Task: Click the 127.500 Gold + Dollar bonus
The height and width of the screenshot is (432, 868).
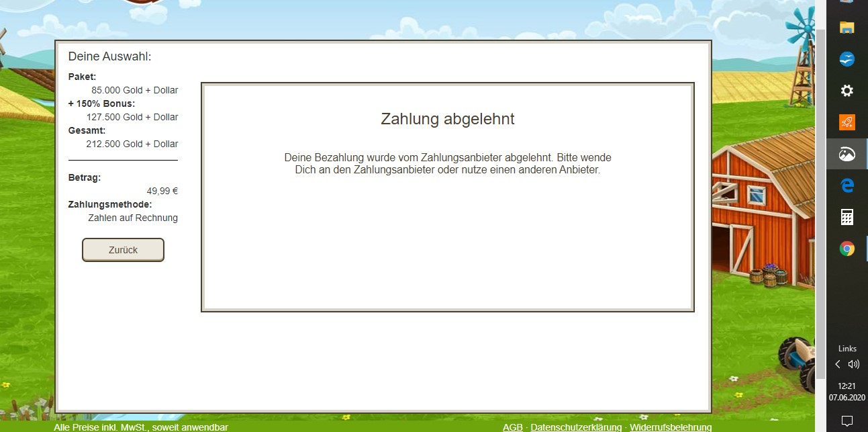Action: 132,117
